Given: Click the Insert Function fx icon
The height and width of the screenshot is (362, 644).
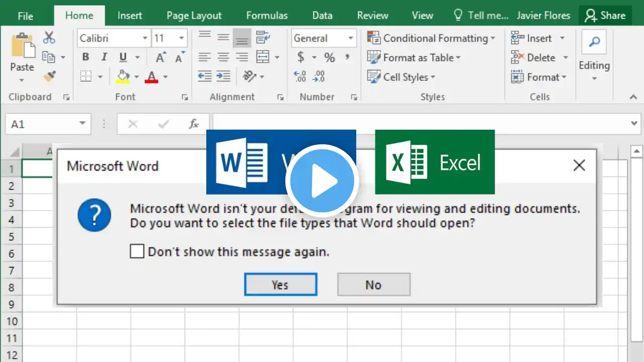Looking at the screenshot, I should point(194,124).
